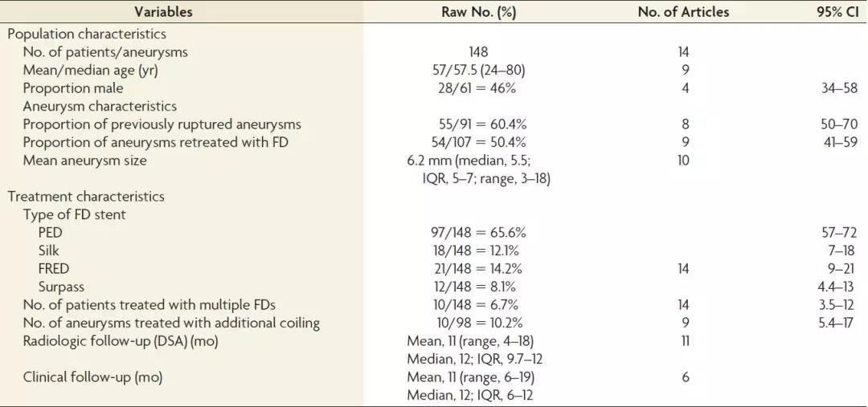
Task: Click the Variables column header
Action: 164,12
